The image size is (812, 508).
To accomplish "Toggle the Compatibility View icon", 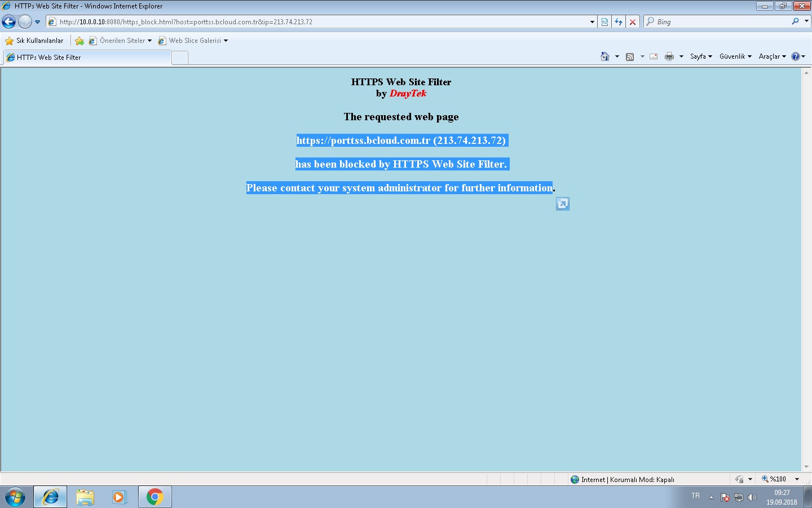I will pos(604,22).
